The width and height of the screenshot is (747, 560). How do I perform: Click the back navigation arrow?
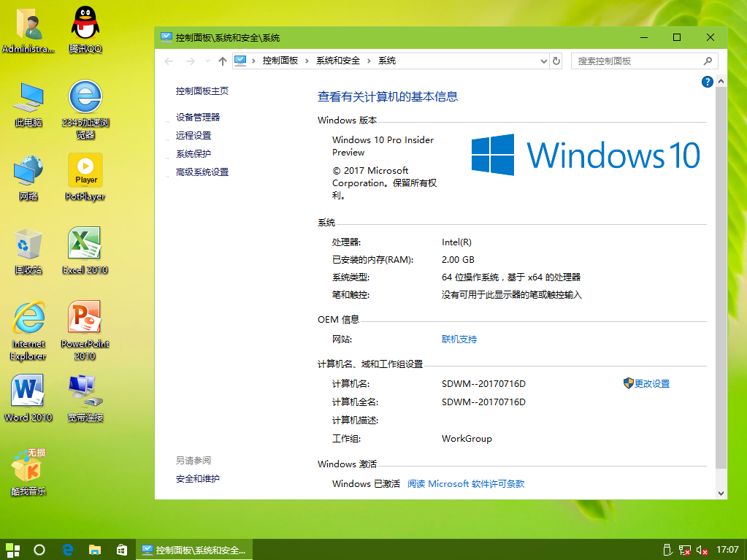click(169, 61)
